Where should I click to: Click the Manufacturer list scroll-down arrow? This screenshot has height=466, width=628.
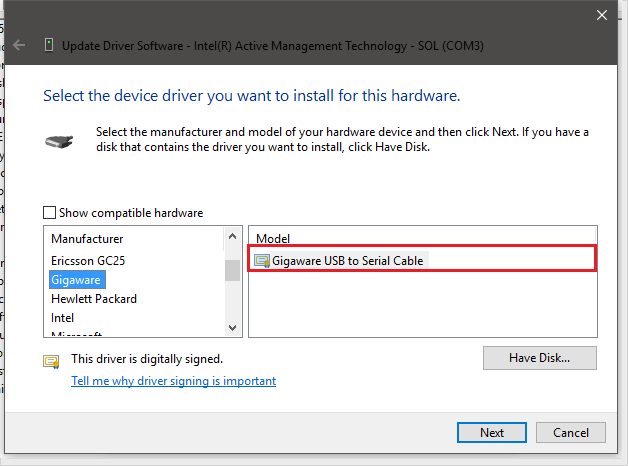(232, 327)
